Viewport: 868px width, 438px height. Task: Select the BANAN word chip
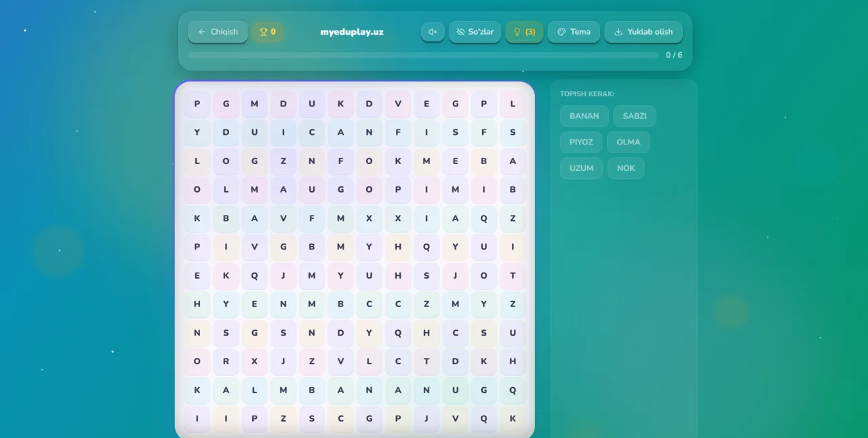click(x=584, y=116)
